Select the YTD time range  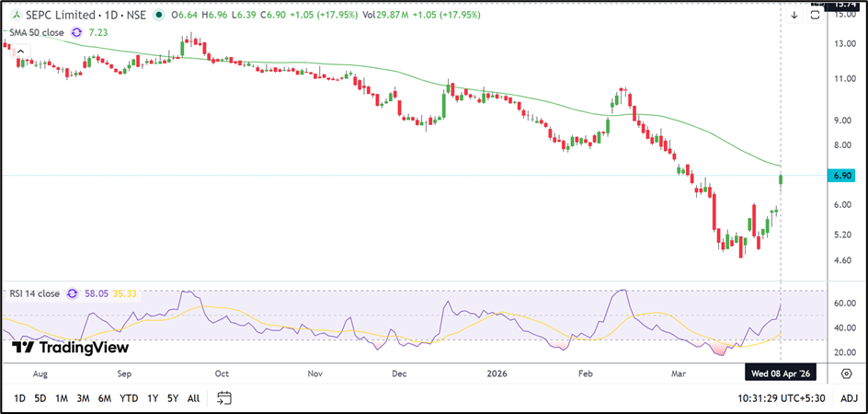[129, 397]
